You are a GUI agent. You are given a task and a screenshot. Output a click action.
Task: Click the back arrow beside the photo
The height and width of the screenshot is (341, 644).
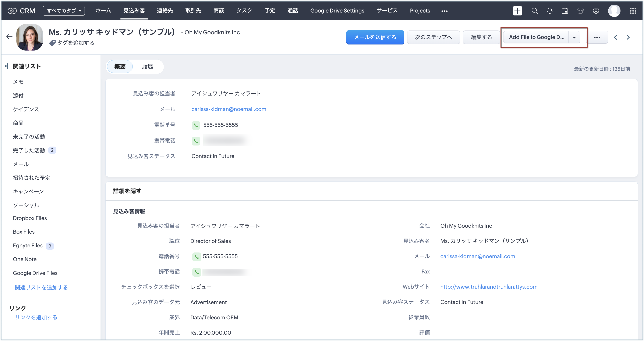9,37
